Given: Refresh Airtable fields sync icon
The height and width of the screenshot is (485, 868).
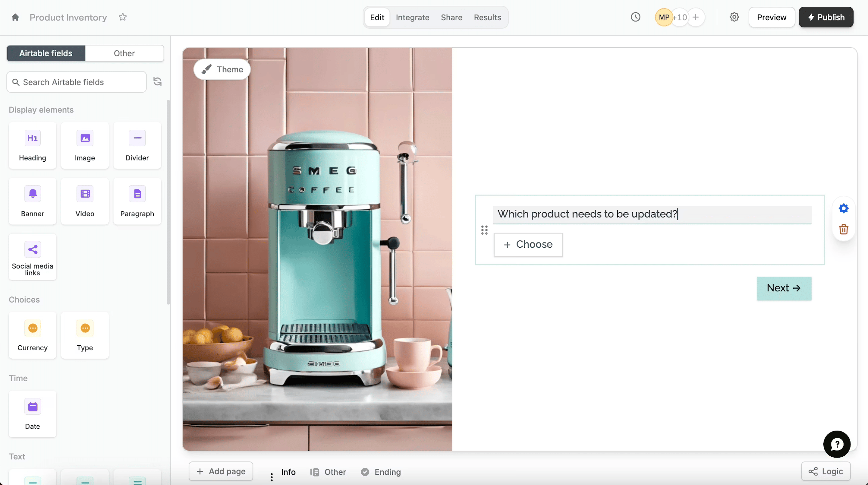Looking at the screenshot, I should click(157, 82).
